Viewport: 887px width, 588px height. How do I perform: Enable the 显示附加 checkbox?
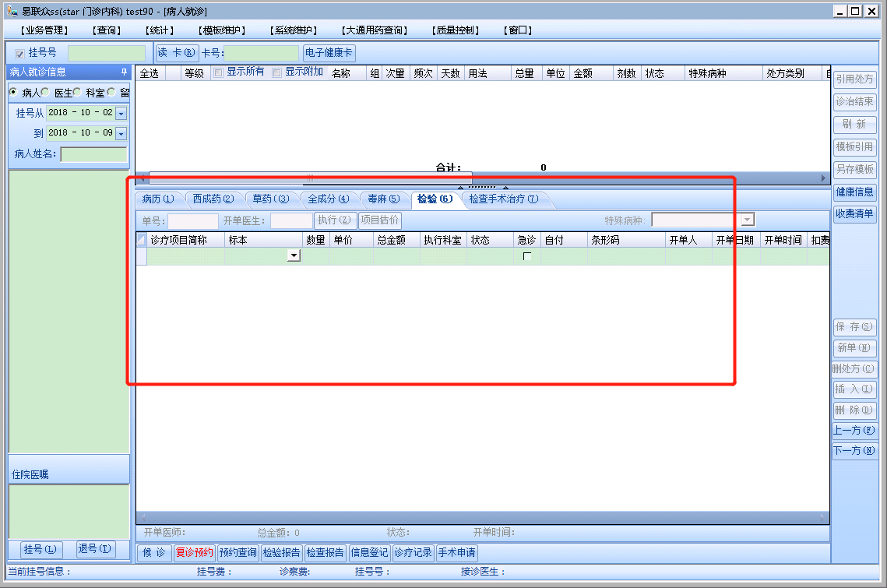(x=276, y=72)
